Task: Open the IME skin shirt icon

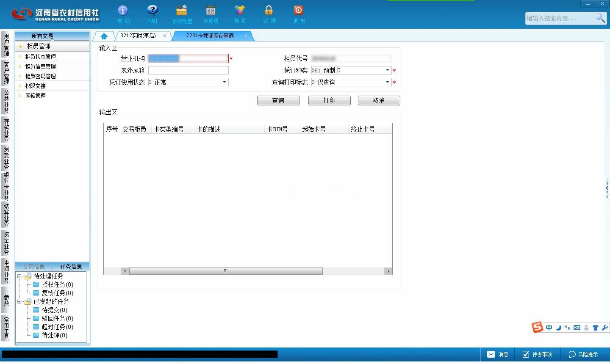Action: [x=595, y=328]
